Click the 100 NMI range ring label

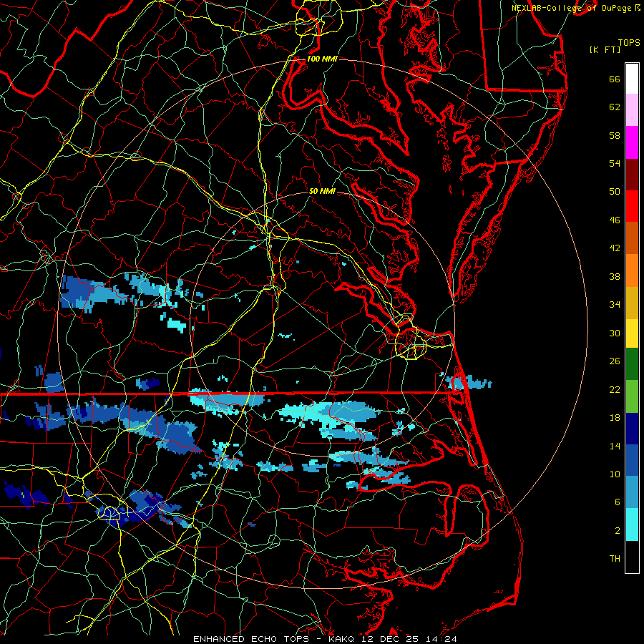322,59
